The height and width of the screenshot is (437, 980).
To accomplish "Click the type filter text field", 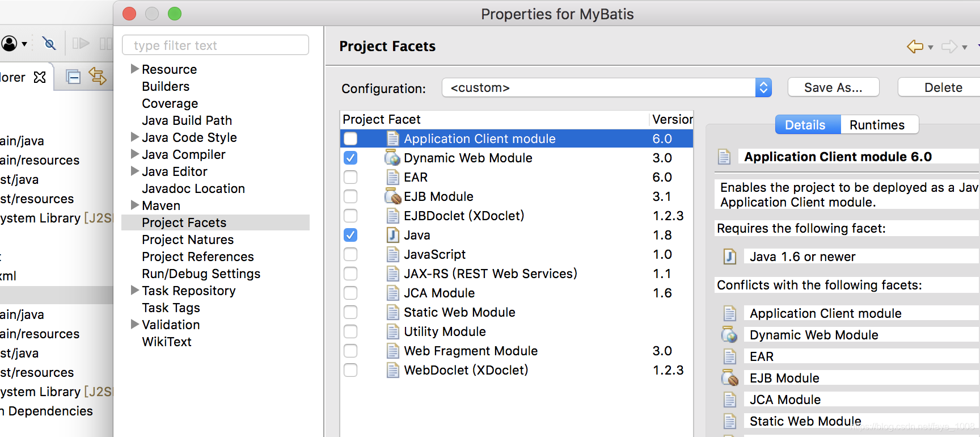I will coord(216,45).
